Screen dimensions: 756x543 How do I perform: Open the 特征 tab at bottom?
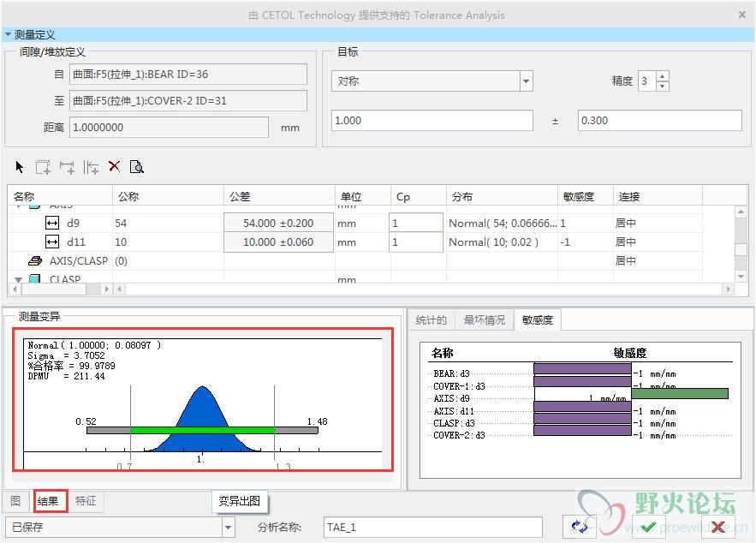coord(86,501)
